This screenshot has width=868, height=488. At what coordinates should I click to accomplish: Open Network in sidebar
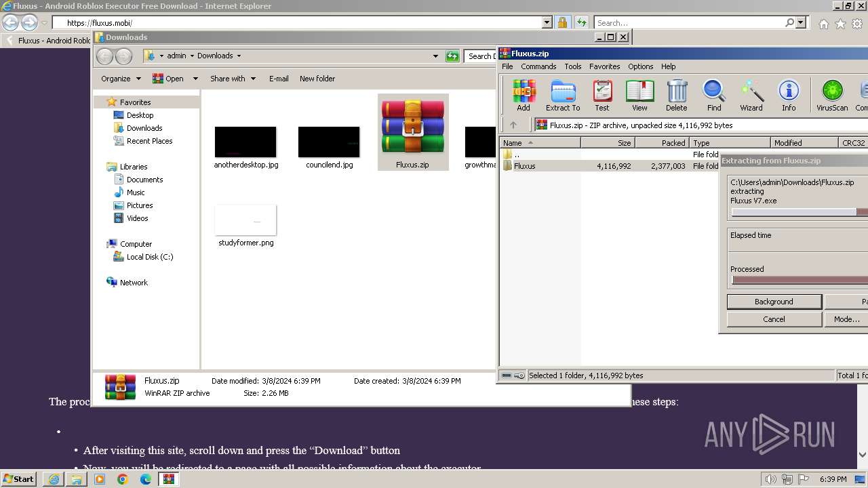click(x=133, y=283)
